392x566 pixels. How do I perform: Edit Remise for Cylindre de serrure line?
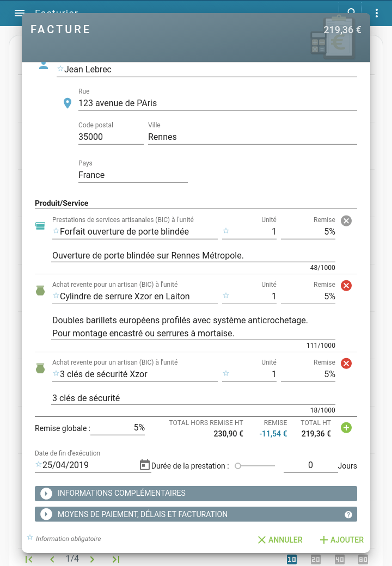click(308, 297)
